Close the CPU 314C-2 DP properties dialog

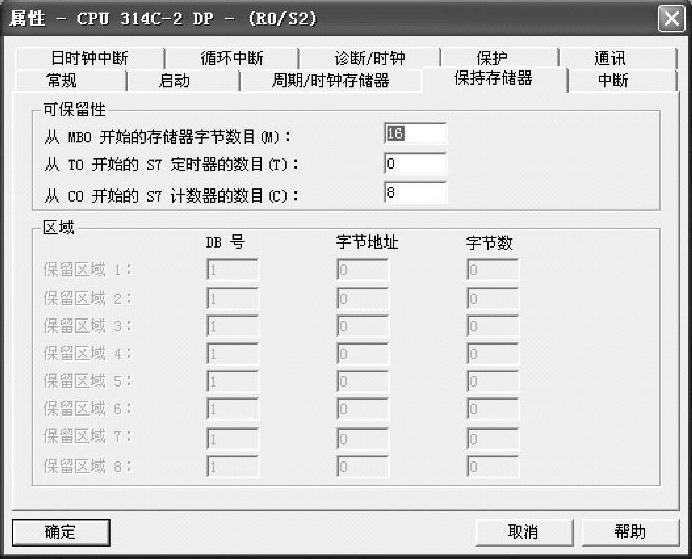tap(671, 19)
